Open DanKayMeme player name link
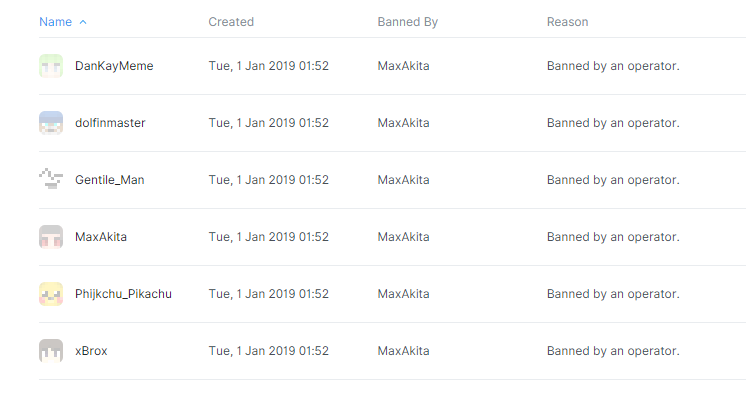Image resolution: width=751 pixels, height=395 pixels. pyautogui.click(x=114, y=66)
